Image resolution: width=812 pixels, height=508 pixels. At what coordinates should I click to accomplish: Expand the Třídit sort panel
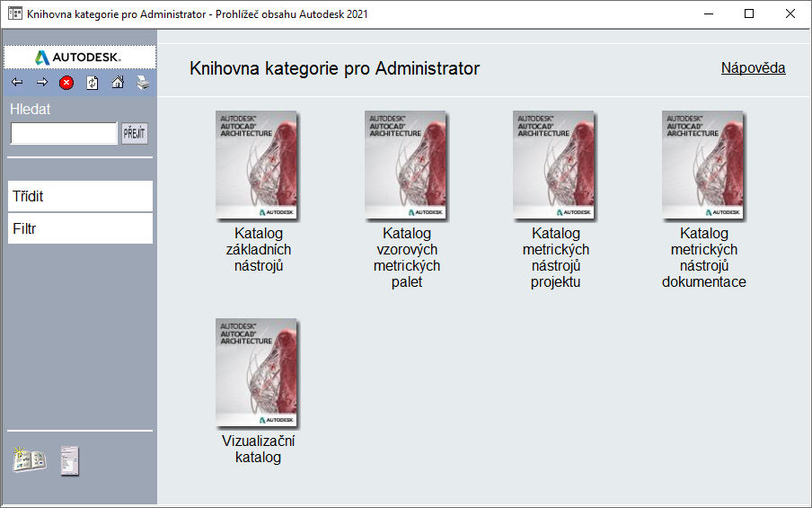coord(80,196)
